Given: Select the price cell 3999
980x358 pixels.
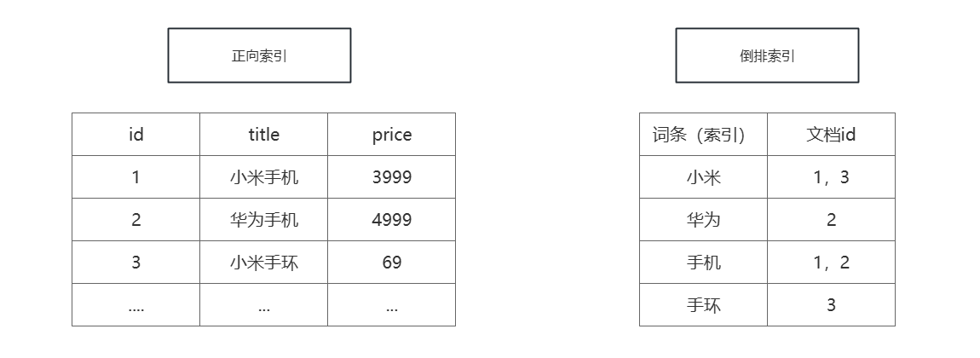Looking at the screenshot, I should [x=391, y=177].
